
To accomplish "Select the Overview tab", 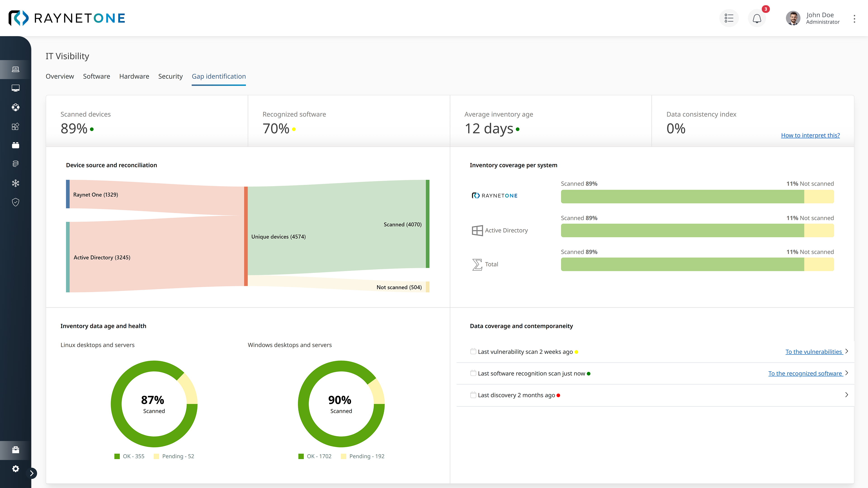I will tap(60, 76).
